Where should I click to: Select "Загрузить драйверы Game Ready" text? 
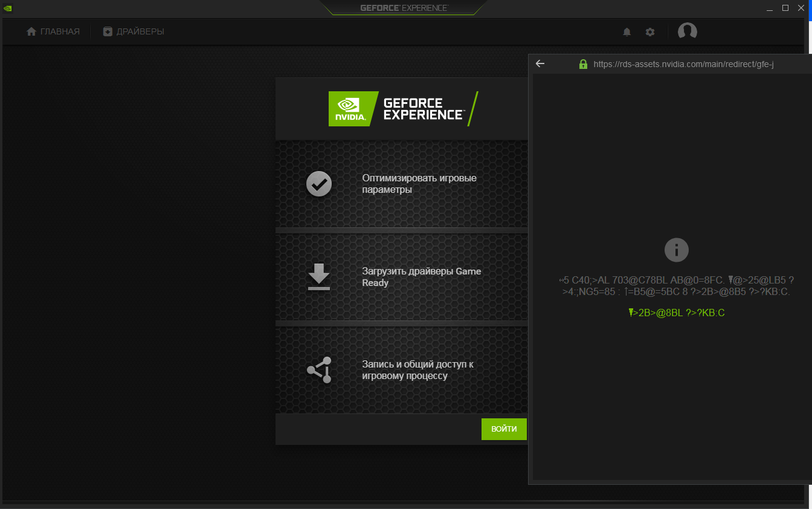click(422, 277)
